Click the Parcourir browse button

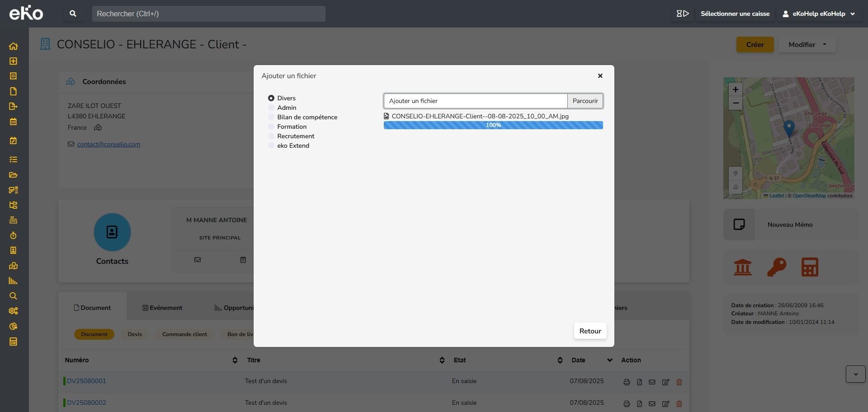585,101
